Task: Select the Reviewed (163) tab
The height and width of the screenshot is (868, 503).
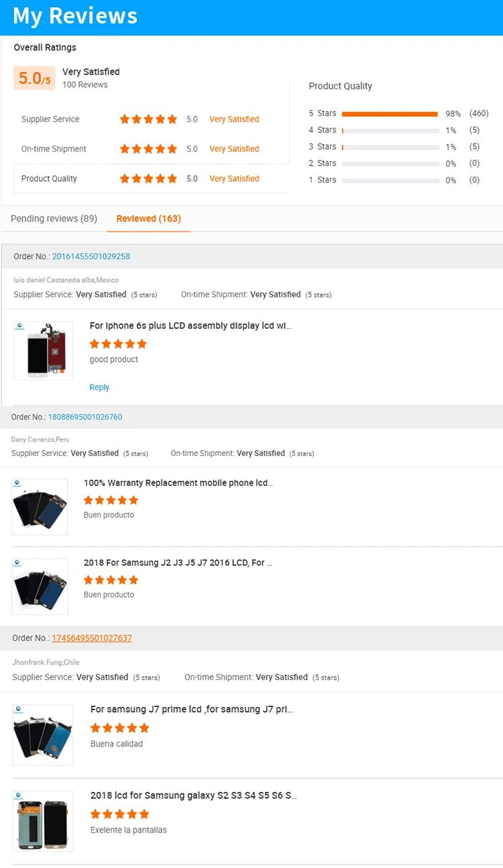Action: (148, 219)
